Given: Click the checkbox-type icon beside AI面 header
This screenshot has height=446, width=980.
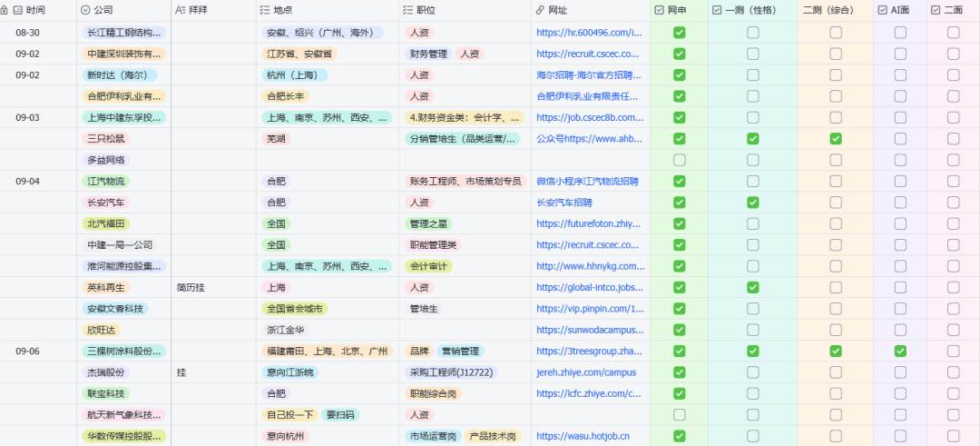Looking at the screenshot, I should click(883, 11).
